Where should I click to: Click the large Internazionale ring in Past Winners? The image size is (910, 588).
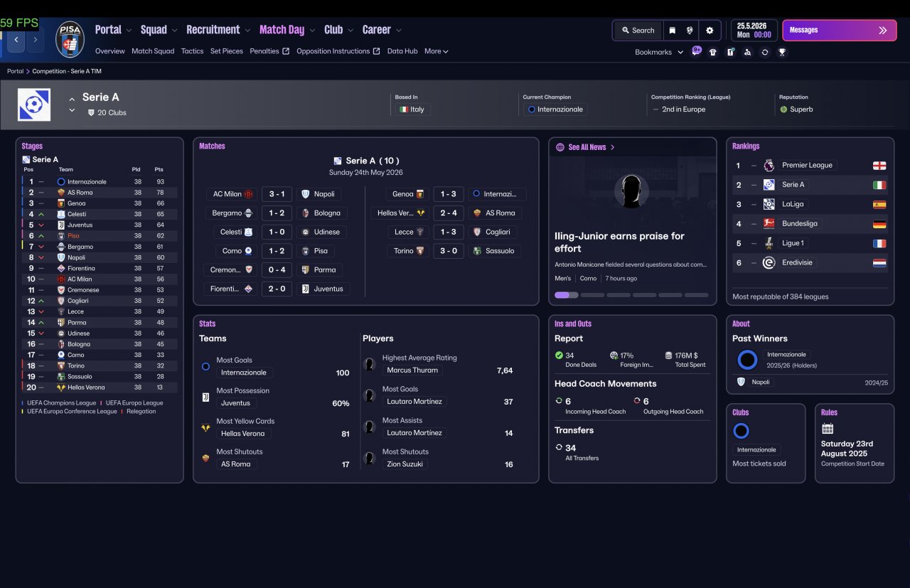point(747,360)
